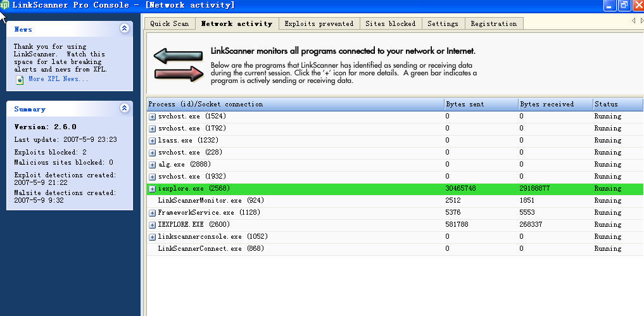
Task: Sort by Bytes received column header
Action: [555, 104]
